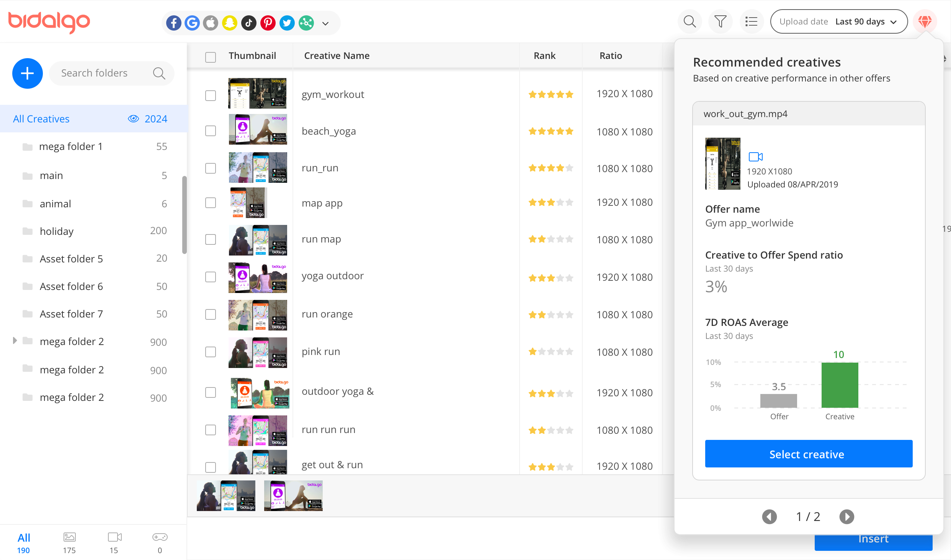Open the platforms list chevron

click(x=325, y=23)
